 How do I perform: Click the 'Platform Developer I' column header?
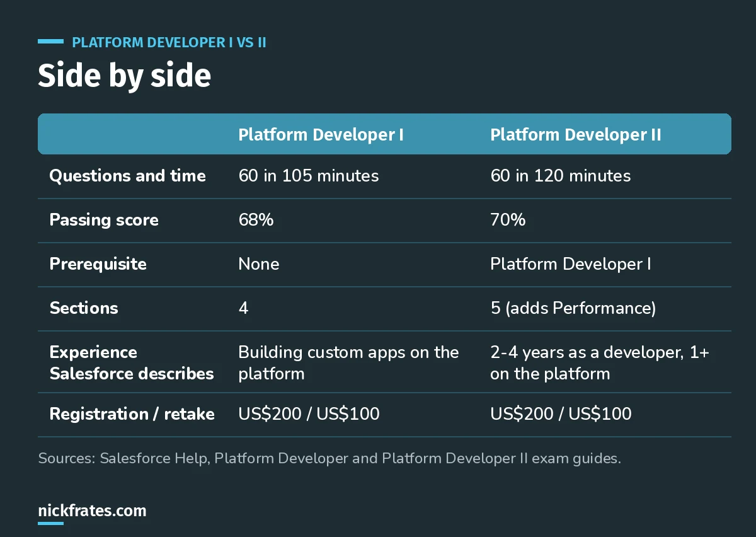click(321, 135)
